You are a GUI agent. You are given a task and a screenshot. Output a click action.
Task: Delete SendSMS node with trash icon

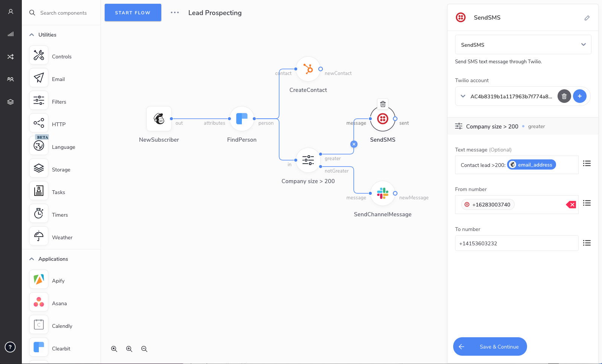[x=383, y=104]
